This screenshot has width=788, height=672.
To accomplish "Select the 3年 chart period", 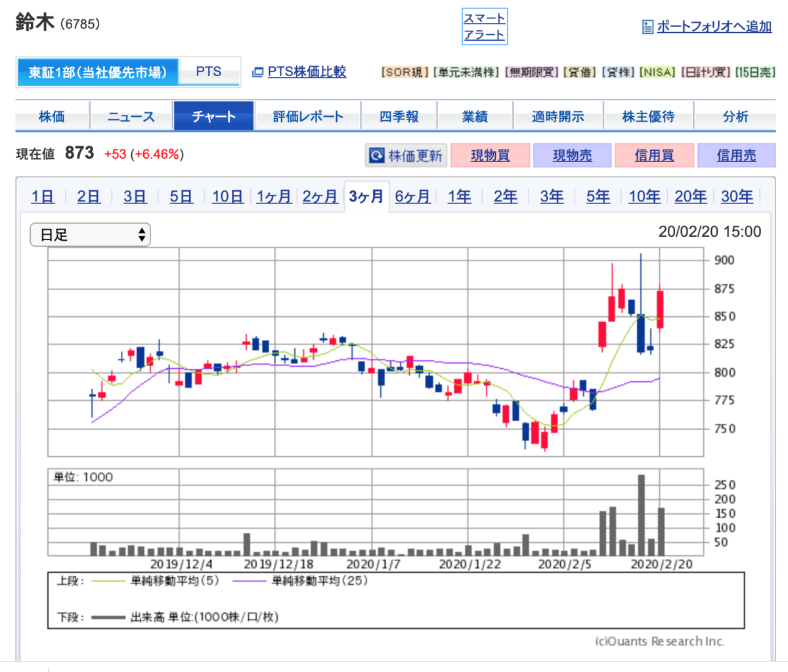I will 552,196.
